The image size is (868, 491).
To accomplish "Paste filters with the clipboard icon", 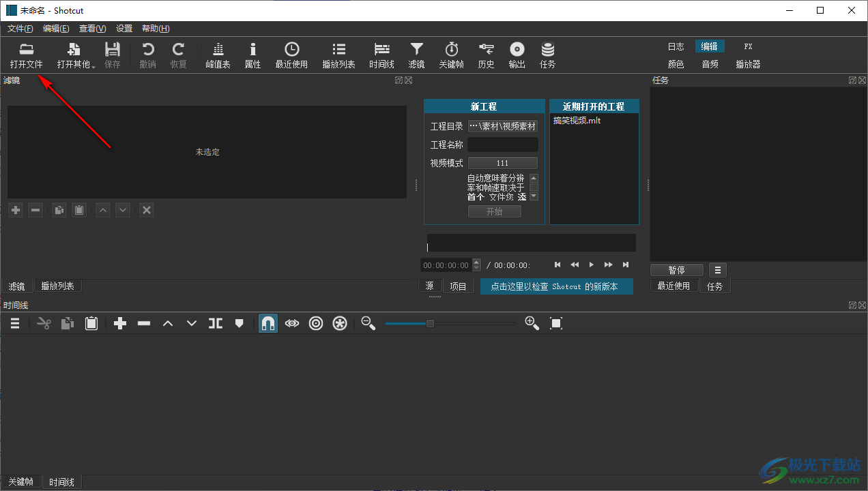I will pos(79,210).
